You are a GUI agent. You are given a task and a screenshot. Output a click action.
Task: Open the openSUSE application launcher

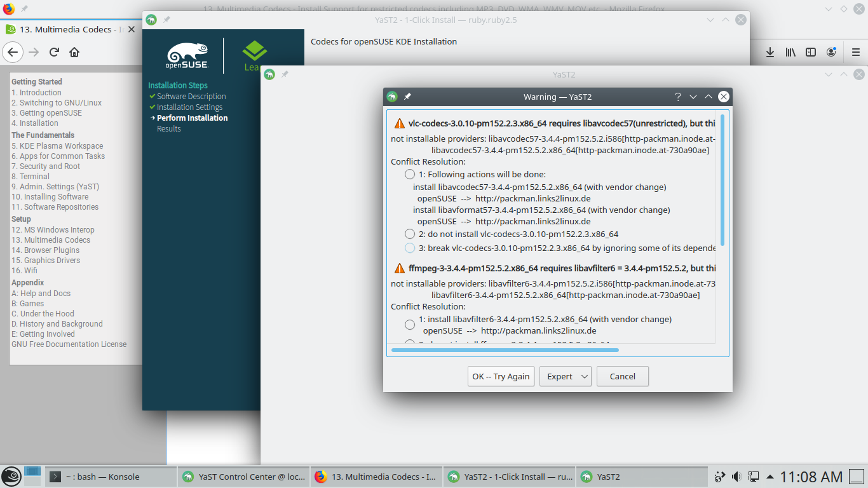click(x=11, y=476)
